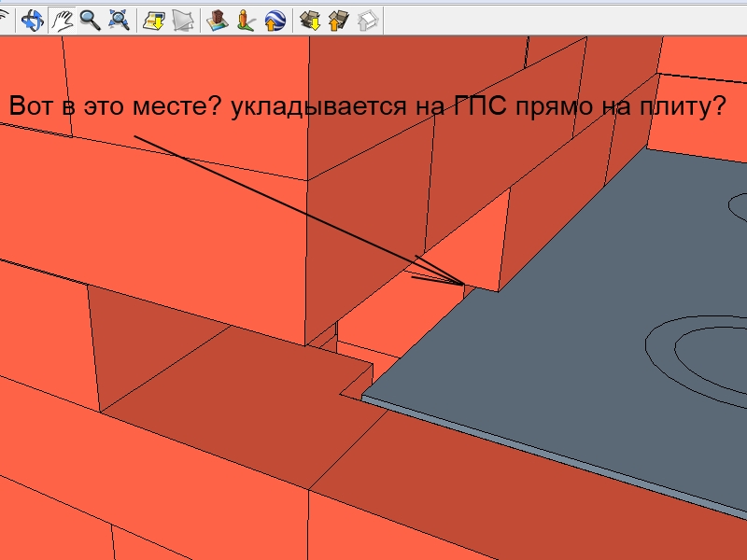Viewport: 747px width, 560px height.
Task: Toggle the greyed-out terrain icon
Action: [x=183, y=20]
